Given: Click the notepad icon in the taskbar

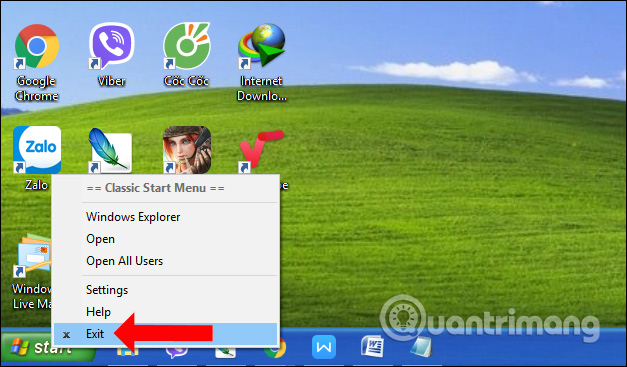Looking at the screenshot, I should pos(421,347).
